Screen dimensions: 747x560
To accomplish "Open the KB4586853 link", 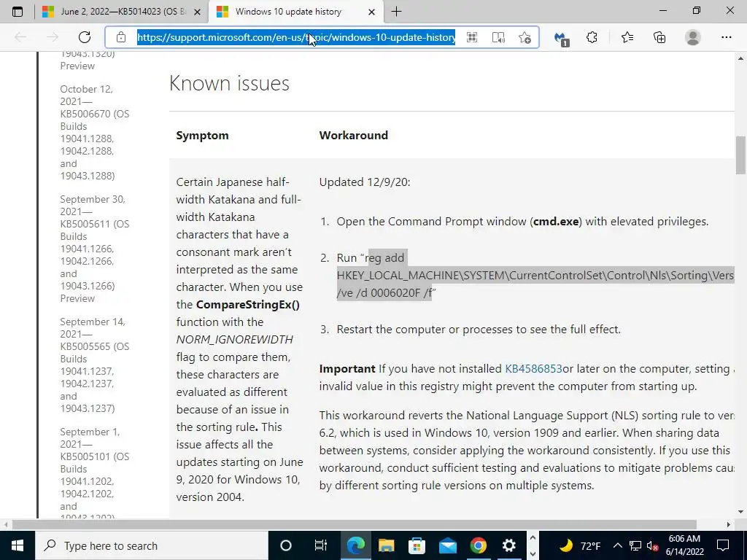I will coord(533,368).
